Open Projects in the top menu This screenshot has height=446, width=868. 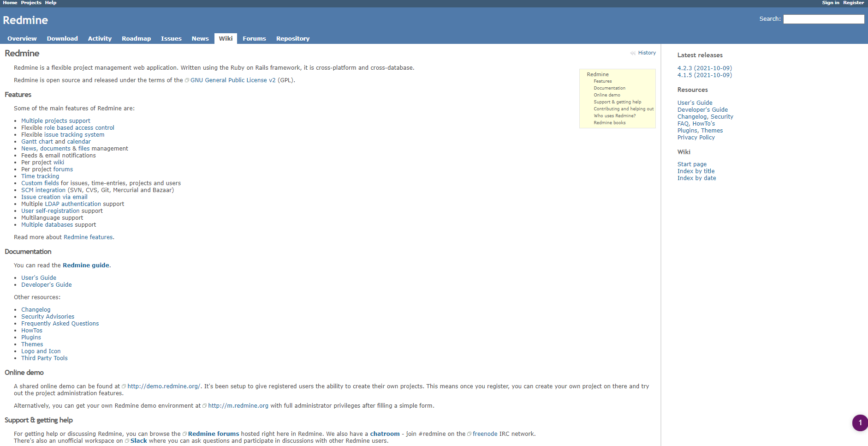pos(31,3)
